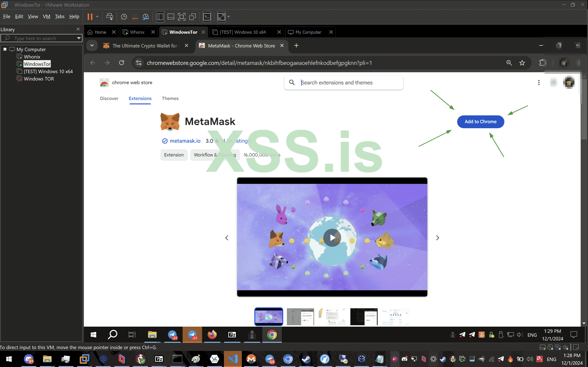
Task: Click the VMware pause VM icon
Action: click(x=90, y=17)
